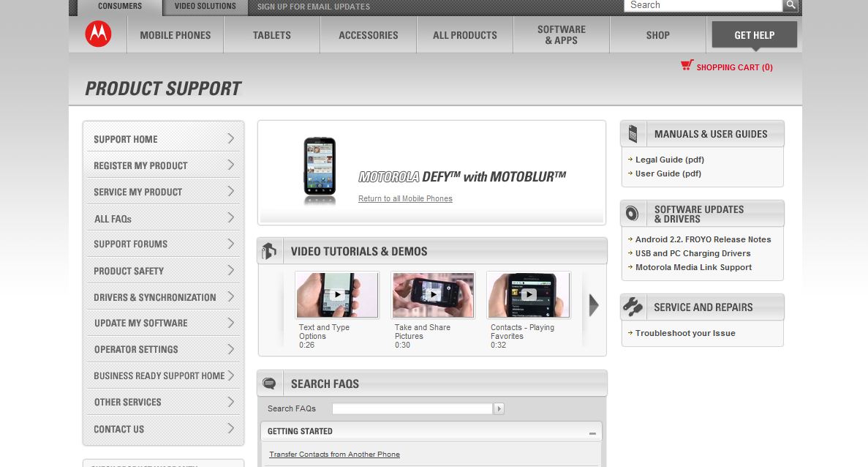This screenshot has width=868, height=467.
Task: Click the Manuals & User Guides book icon
Action: (x=633, y=134)
